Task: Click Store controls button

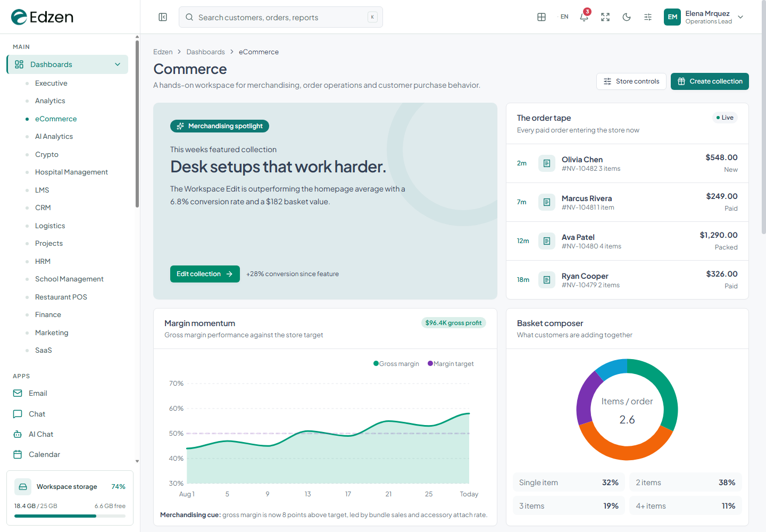Action: point(631,81)
